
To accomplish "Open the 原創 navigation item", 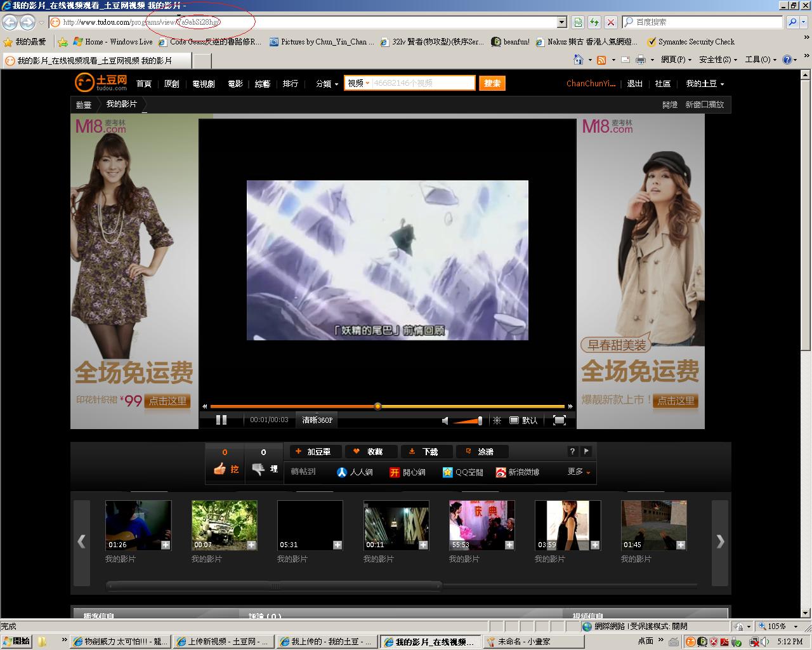I will [172, 84].
